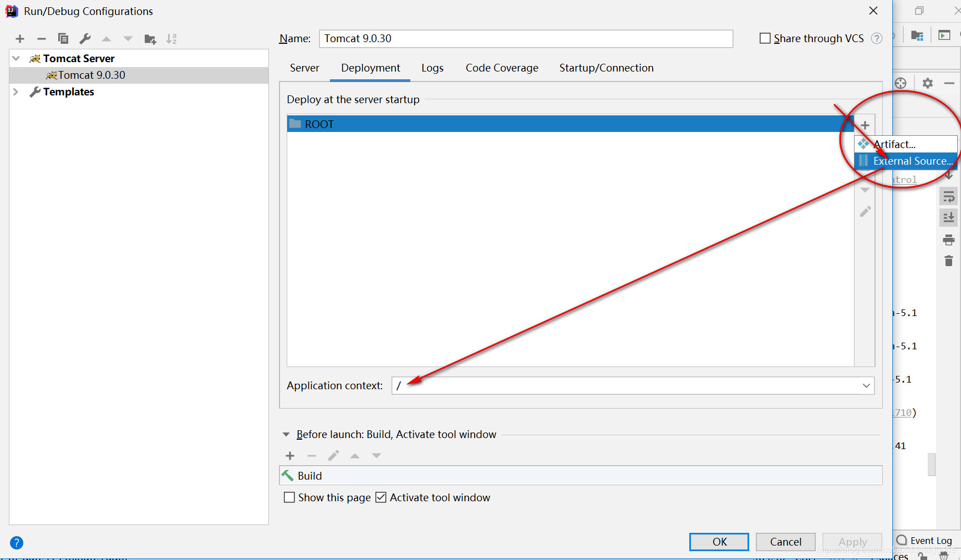Open edit templates wrench in toolbar
The height and width of the screenshot is (560, 961).
tap(85, 39)
